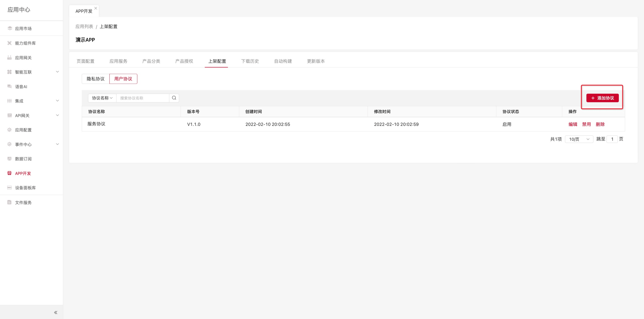This screenshot has height=319, width=644.
Task: Select the 用户协议 toggle option
Action: [123, 79]
